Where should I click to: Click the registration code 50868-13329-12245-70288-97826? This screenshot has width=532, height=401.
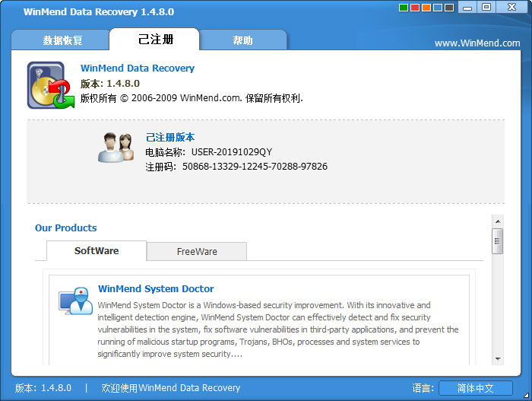click(255, 167)
